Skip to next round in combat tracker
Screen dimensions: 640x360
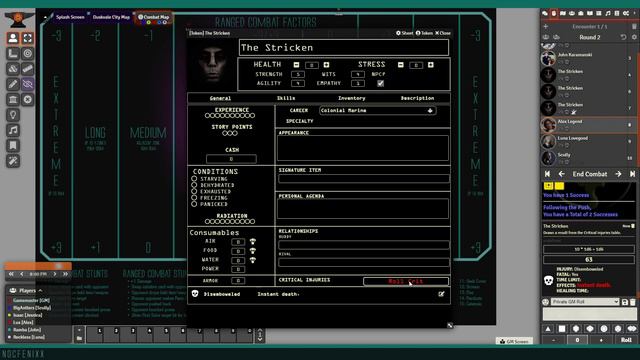(632, 174)
